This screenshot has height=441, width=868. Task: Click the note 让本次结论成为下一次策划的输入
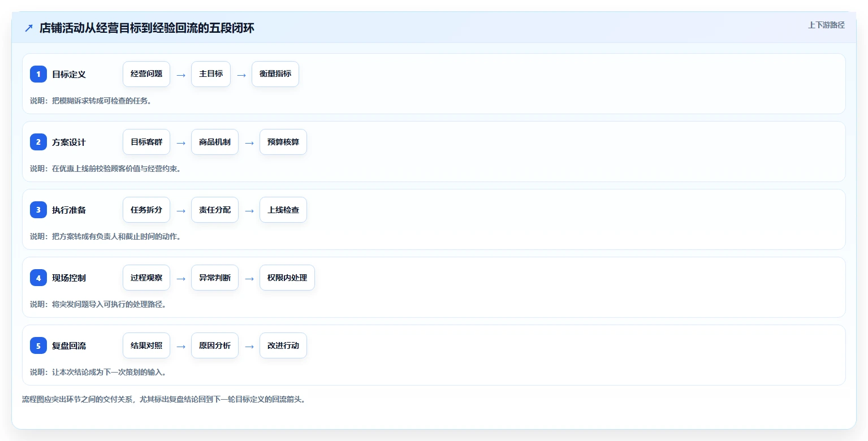coord(109,372)
